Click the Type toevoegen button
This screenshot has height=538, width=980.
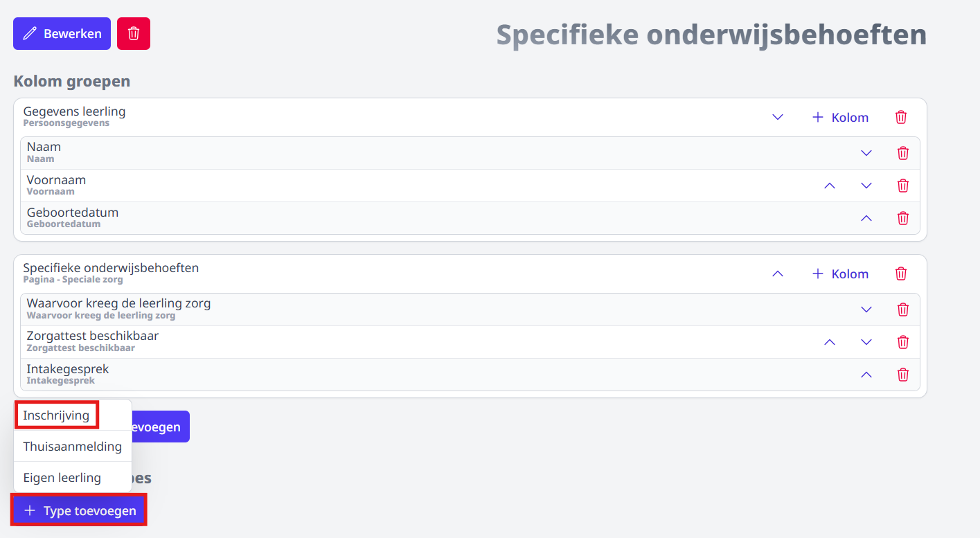pyautogui.click(x=79, y=511)
